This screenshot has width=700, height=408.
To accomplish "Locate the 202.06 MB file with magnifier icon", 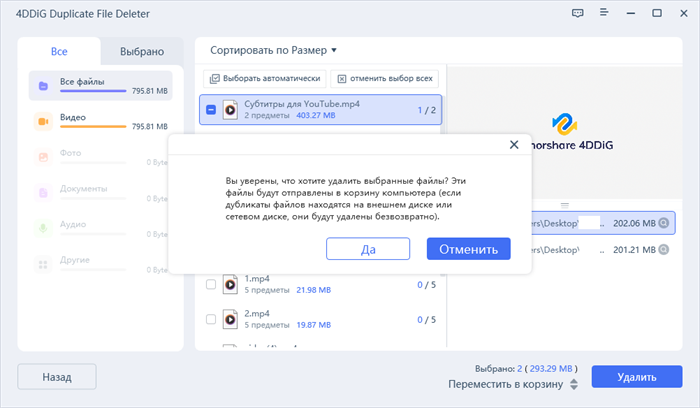I will [664, 223].
